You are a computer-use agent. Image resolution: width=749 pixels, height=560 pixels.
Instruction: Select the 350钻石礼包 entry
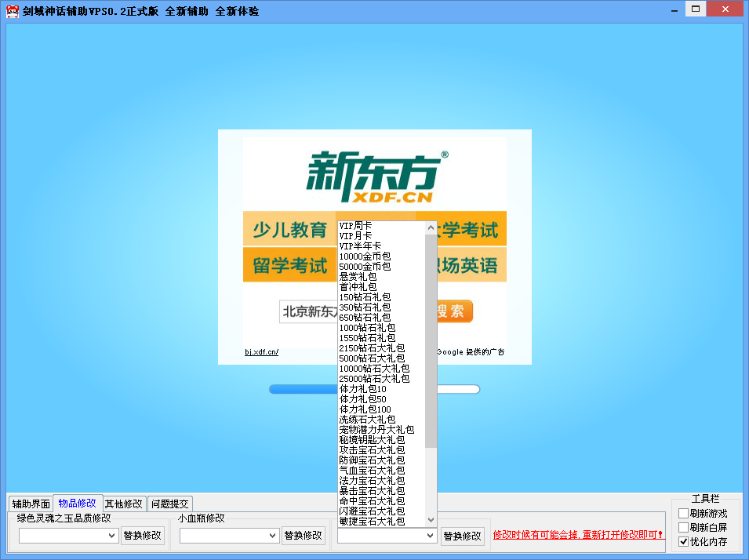pyautogui.click(x=381, y=307)
